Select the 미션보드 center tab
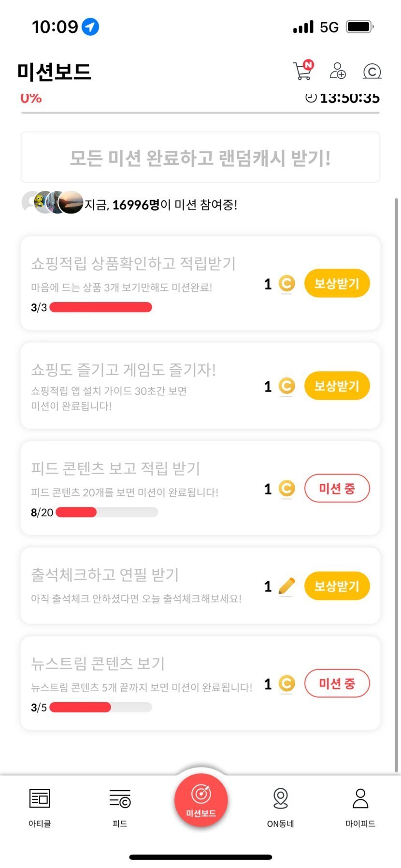Screen dimensions: 401x868 [x=201, y=800]
